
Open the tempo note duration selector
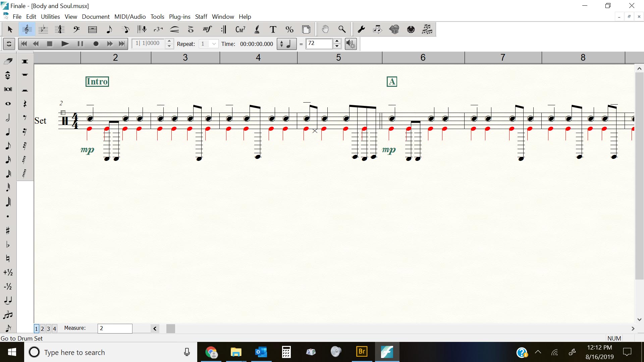coord(286,44)
